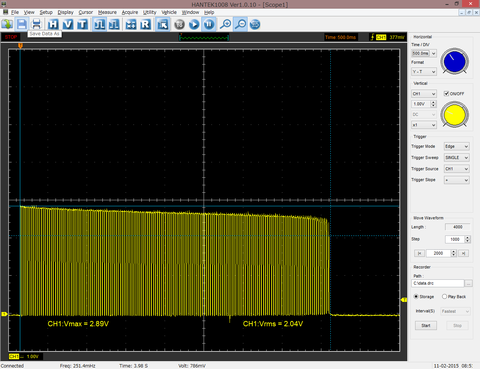Click the Save Data As floppy icon

22,24
